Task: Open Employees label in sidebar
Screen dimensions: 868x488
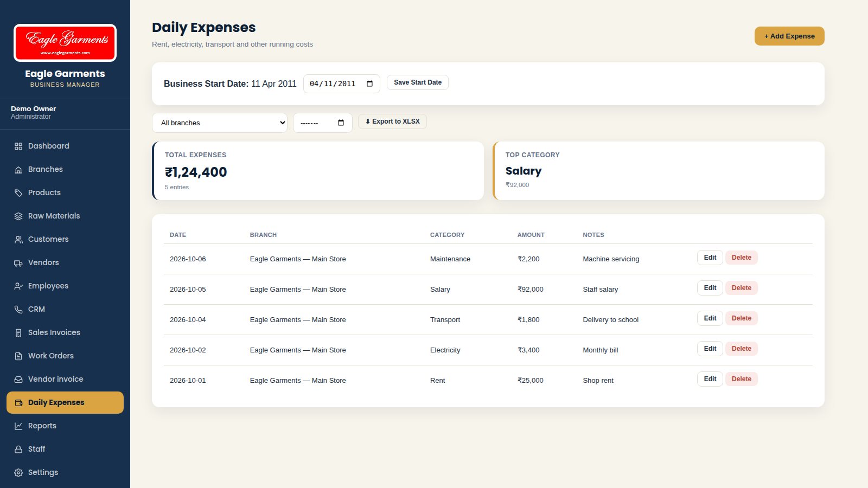Action: click(x=48, y=286)
